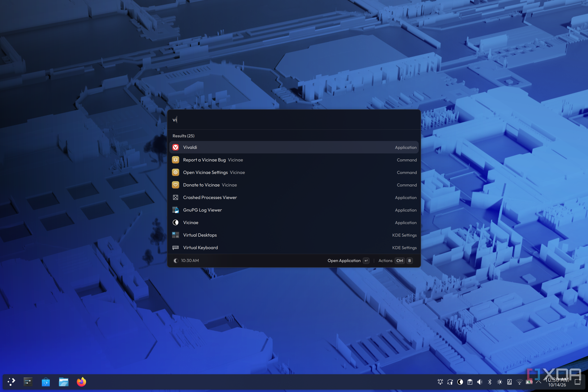The width and height of the screenshot is (588, 392).
Task: Click the 'Results (25)' header text
Action: tap(184, 136)
